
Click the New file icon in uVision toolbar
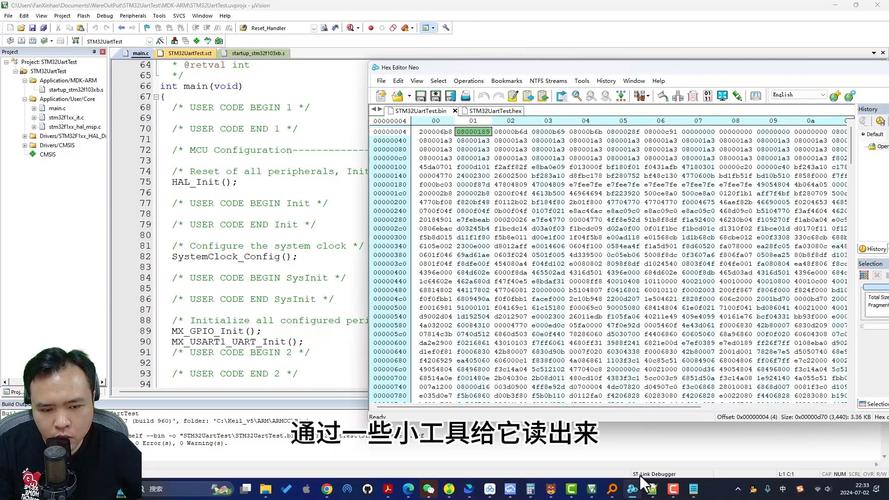(10, 28)
